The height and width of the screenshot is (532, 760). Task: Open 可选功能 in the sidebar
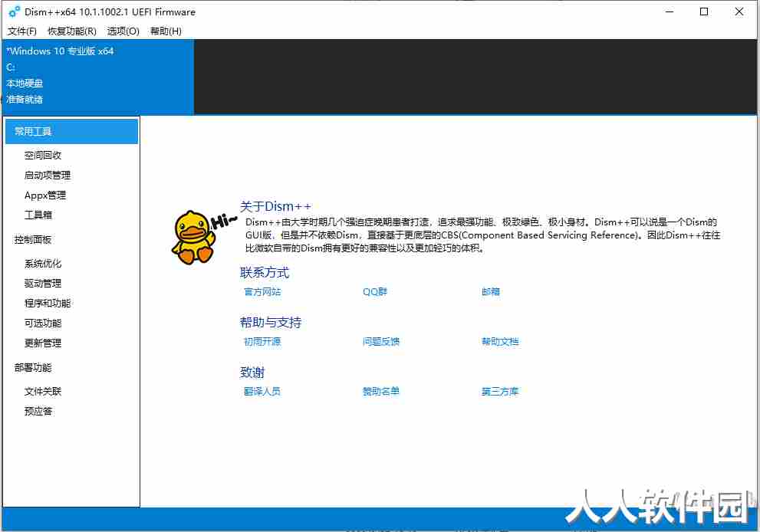coord(43,323)
